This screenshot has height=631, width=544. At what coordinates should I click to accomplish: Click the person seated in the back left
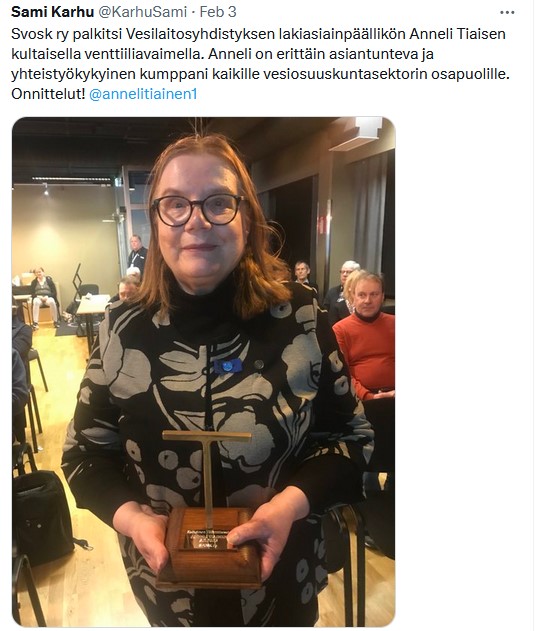43,296
